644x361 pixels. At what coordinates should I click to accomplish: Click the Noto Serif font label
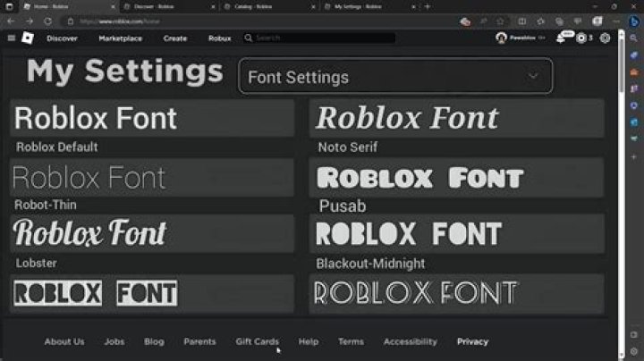[x=347, y=147]
